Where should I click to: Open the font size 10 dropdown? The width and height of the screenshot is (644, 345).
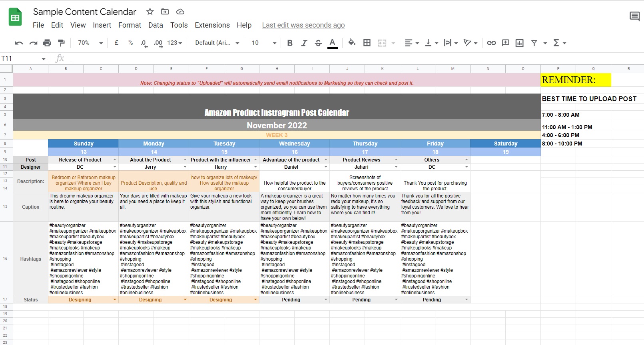click(x=264, y=43)
